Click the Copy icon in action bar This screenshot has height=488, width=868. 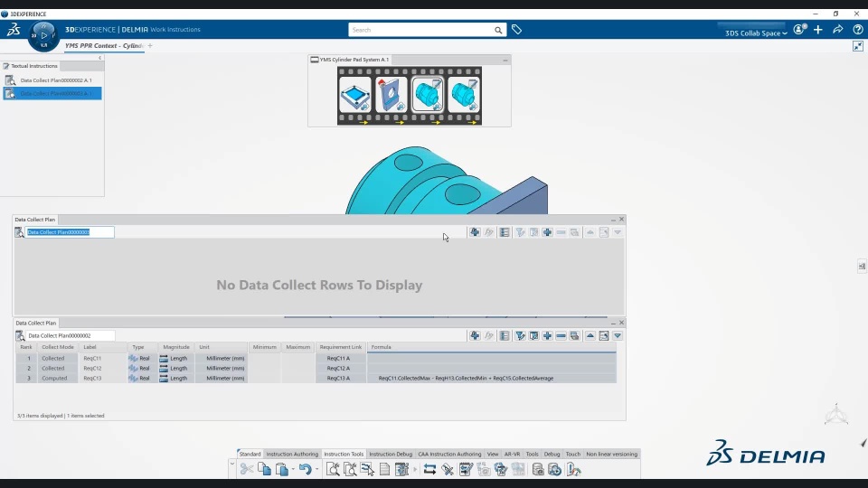(x=265, y=469)
